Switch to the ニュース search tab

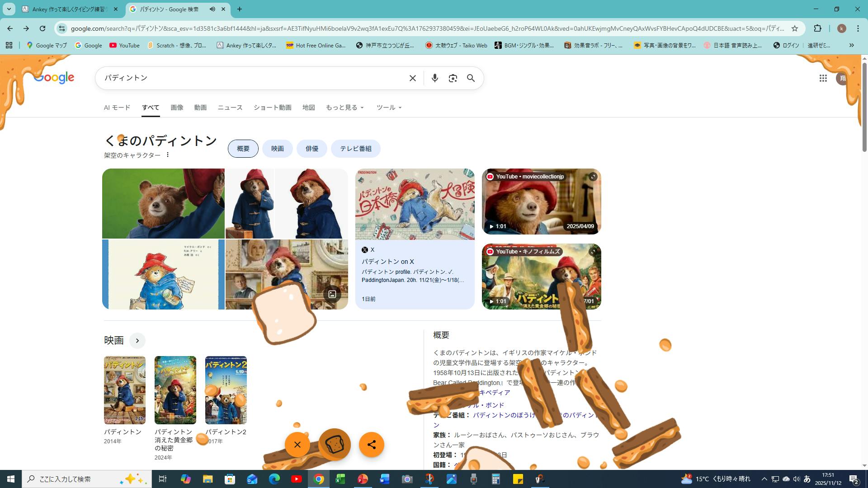pyautogui.click(x=230, y=108)
